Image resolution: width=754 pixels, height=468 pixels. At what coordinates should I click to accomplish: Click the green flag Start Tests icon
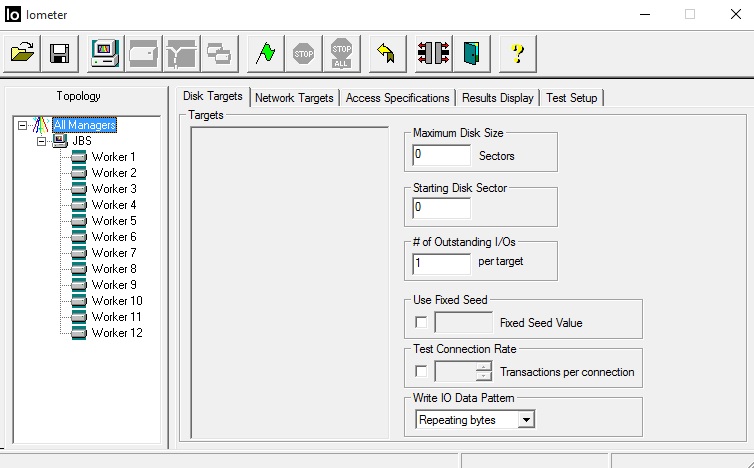pyautogui.click(x=265, y=53)
